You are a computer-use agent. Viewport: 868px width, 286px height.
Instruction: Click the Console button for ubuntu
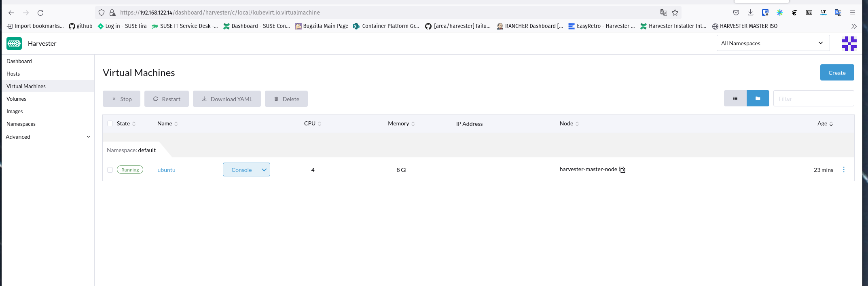[x=241, y=170]
